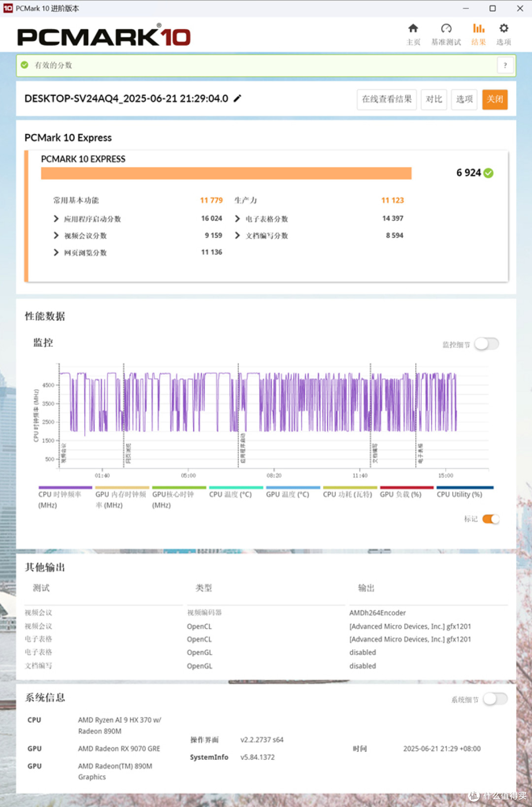Viewport: 532px width, 807px height.
Task: Expand 文档编写分数 row
Action: tap(238, 235)
